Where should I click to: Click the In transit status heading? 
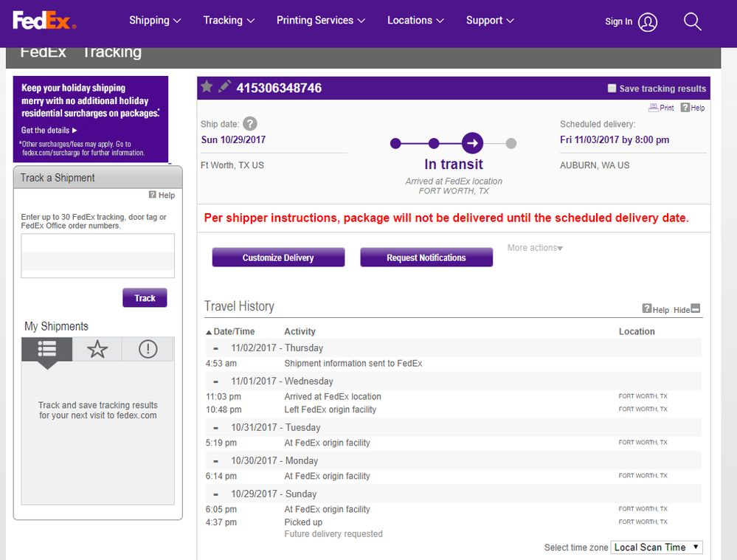[x=454, y=164]
